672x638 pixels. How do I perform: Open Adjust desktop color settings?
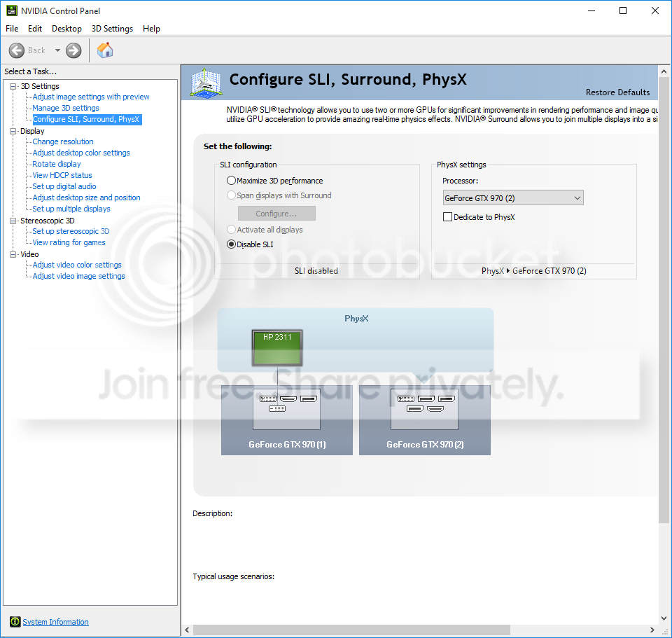click(81, 153)
